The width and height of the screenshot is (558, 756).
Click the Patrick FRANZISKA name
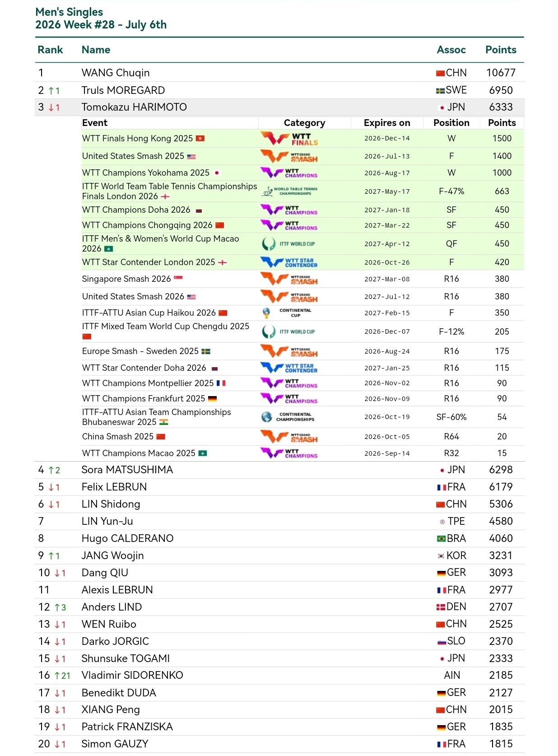pos(127,727)
